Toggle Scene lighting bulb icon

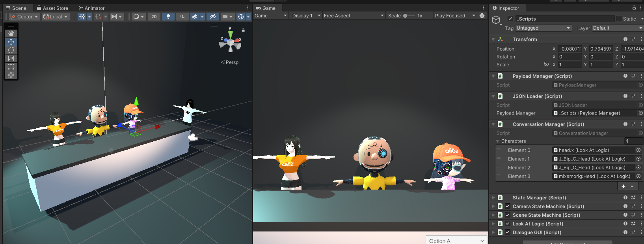[168, 17]
